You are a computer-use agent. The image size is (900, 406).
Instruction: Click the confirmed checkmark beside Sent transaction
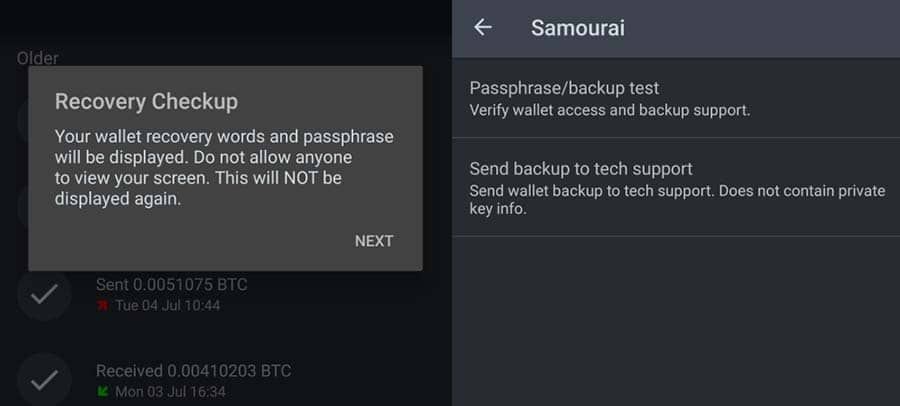click(44, 294)
